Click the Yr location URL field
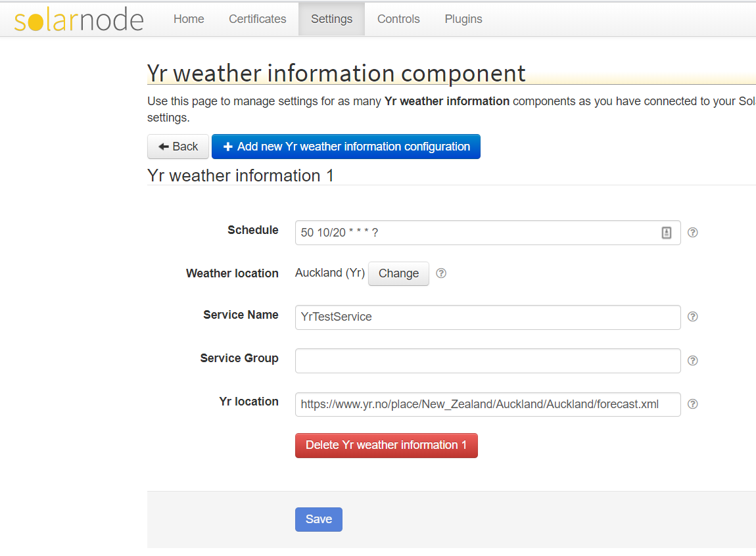Screen dimensions: 756x556 pos(488,404)
